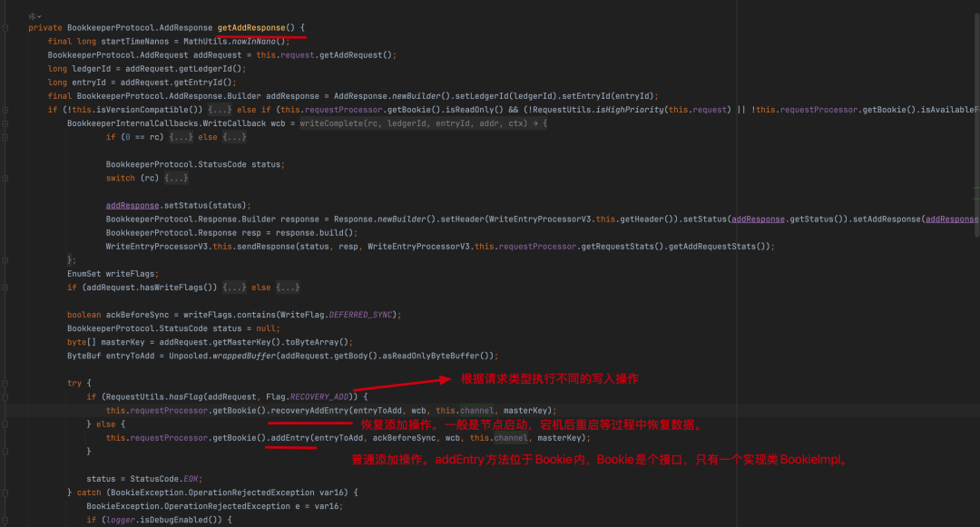Click the getAddResponse method name

pos(251,28)
